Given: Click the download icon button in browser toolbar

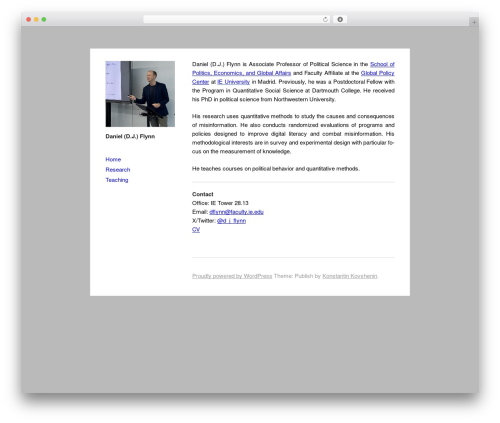Looking at the screenshot, I should (x=340, y=19).
